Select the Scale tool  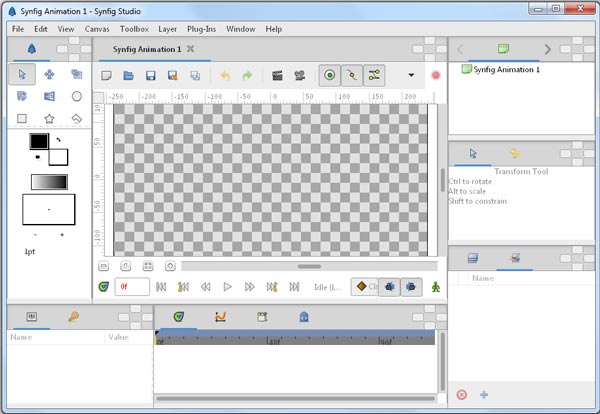[x=77, y=74]
